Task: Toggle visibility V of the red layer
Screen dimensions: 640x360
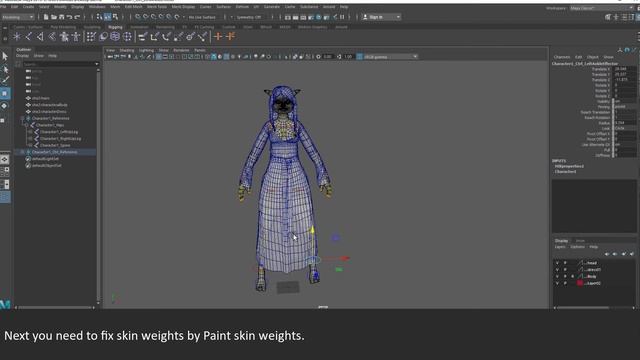Action: 557,283
